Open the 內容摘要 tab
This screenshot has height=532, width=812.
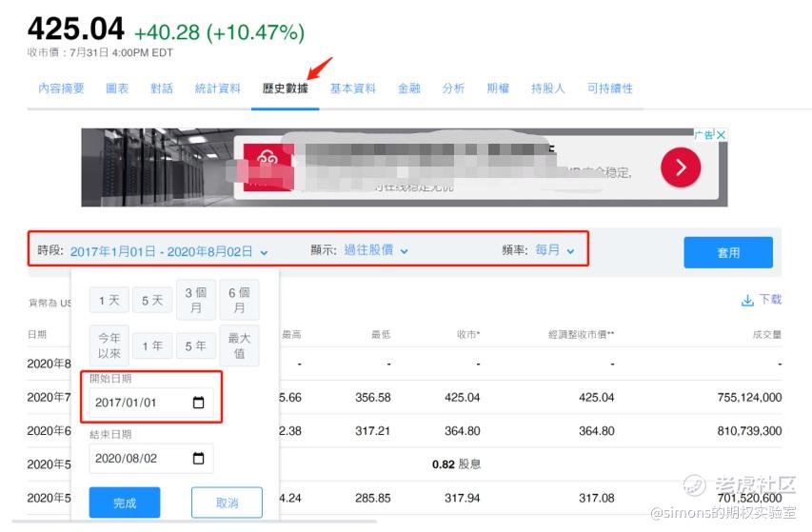point(61,89)
